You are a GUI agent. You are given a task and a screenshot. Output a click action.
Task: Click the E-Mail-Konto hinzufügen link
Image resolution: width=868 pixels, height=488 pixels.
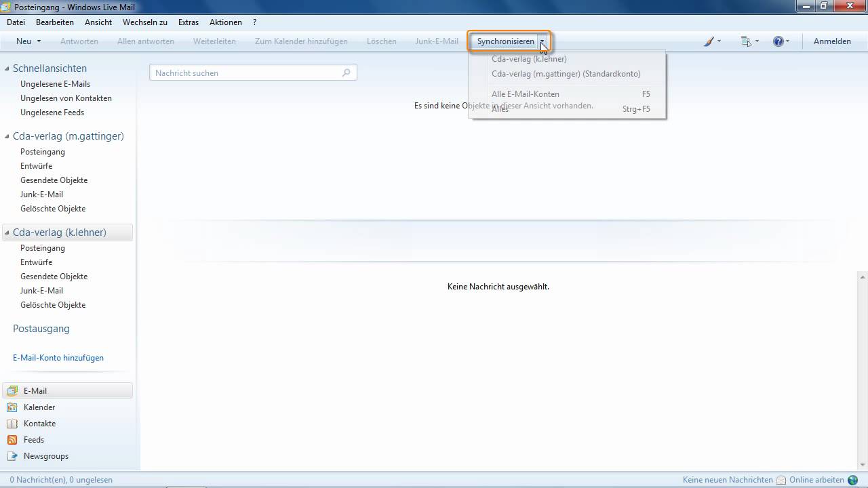[58, 358]
